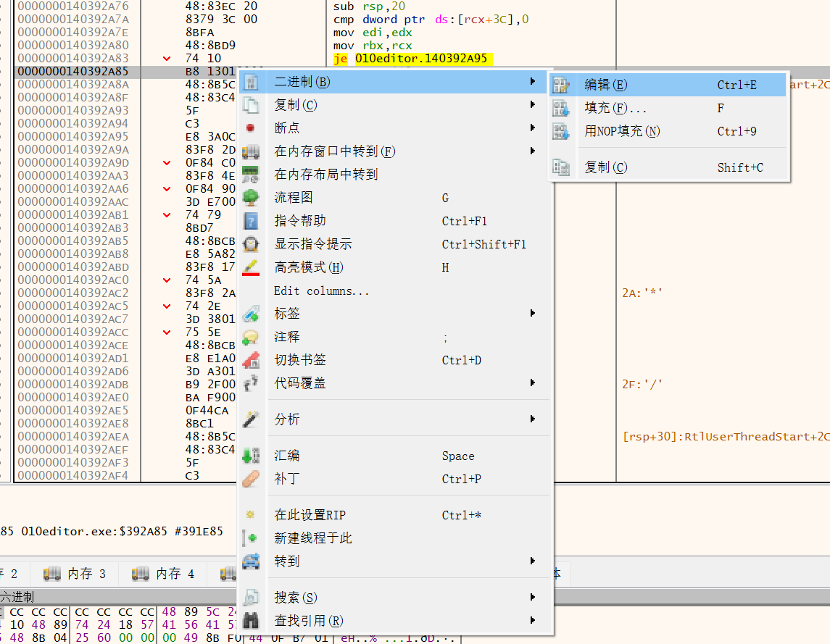Click the 指令帮助 help icon
The width and height of the screenshot is (830, 644).
pyautogui.click(x=251, y=221)
